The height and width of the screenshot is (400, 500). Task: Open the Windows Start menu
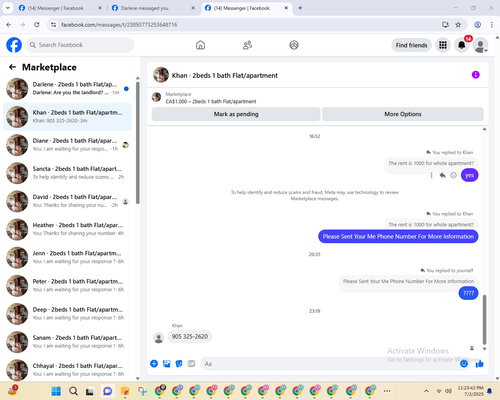(x=56, y=391)
